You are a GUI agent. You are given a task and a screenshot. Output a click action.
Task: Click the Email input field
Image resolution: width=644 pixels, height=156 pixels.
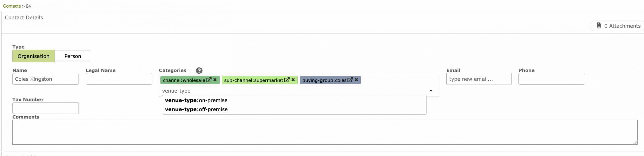tap(478, 79)
